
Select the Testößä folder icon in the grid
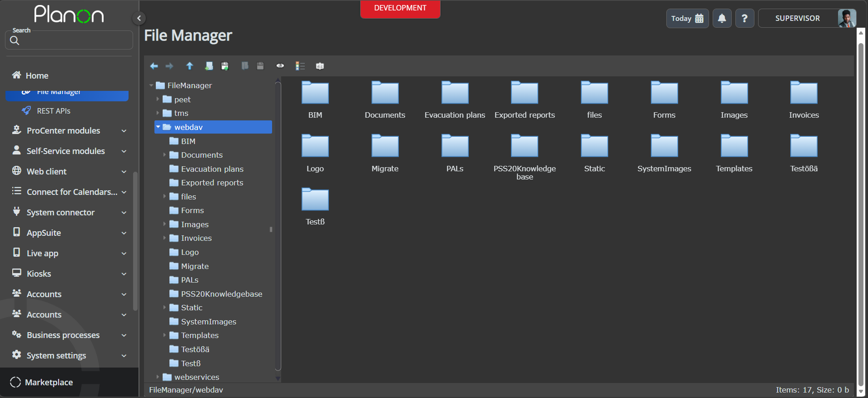pos(804,146)
